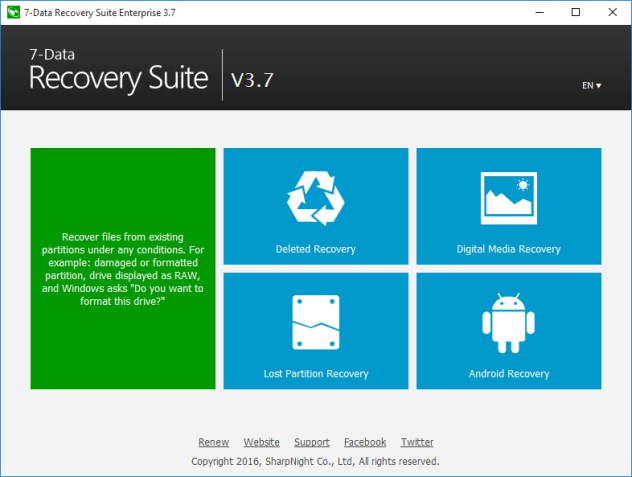This screenshot has height=477, width=632.
Task: Open the Website link
Action: coord(262,442)
